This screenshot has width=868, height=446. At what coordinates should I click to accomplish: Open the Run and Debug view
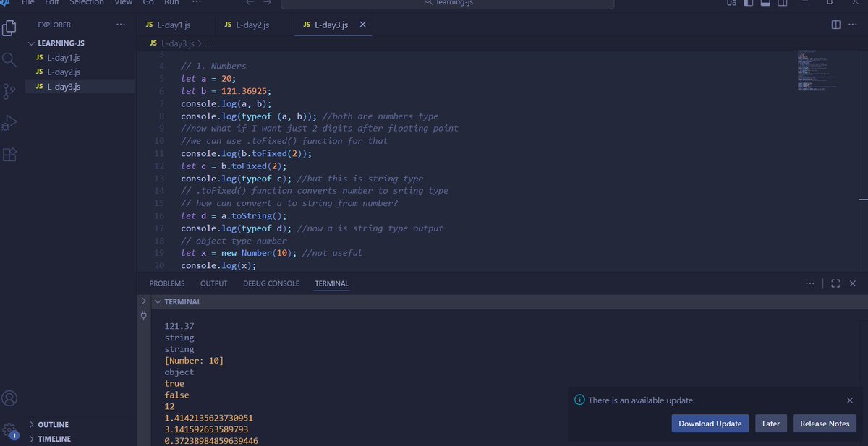click(9, 123)
